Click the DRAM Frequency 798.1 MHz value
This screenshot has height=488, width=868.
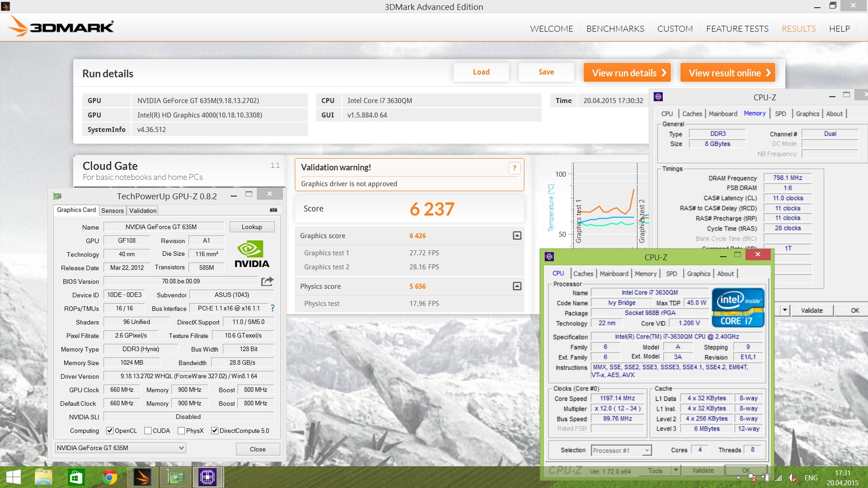(x=788, y=178)
